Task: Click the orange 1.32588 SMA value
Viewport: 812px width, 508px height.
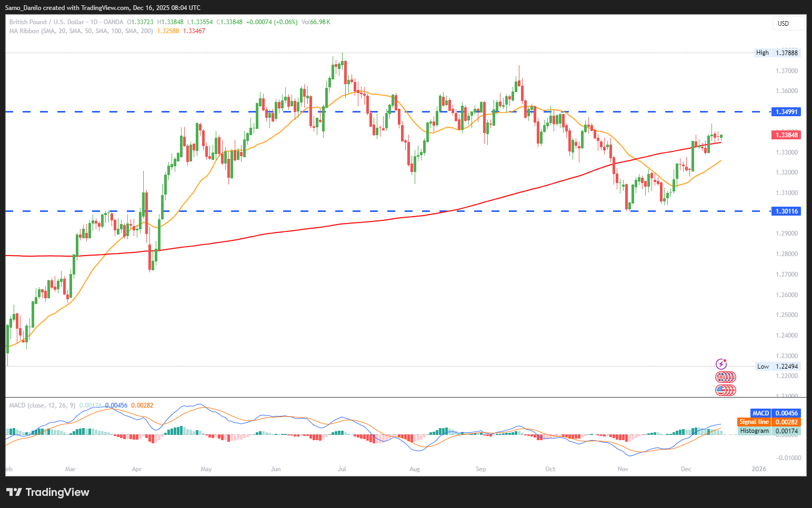Action: pyautogui.click(x=168, y=31)
